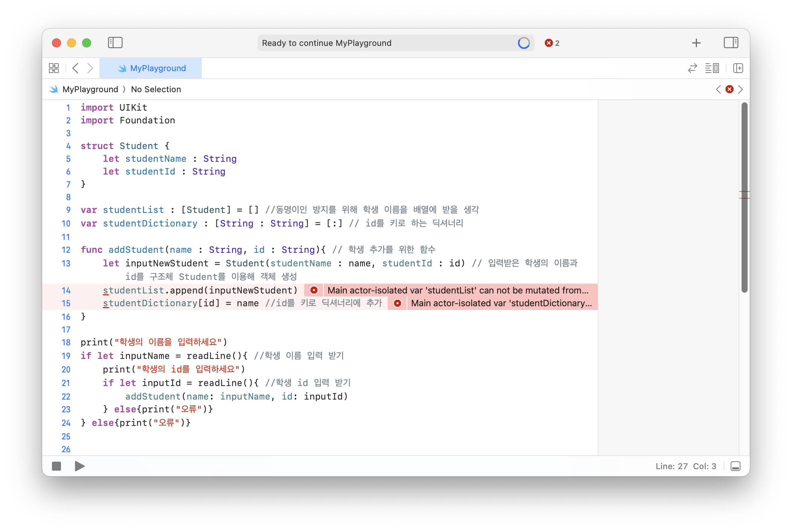The image size is (792, 532).
Task: Click the plus Library button
Action: click(696, 43)
